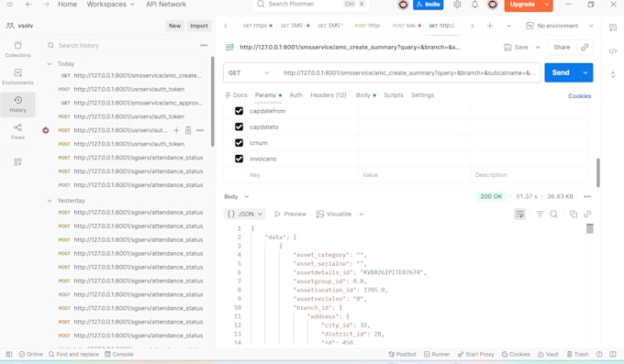Click the Invite button

tap(429, 5)
